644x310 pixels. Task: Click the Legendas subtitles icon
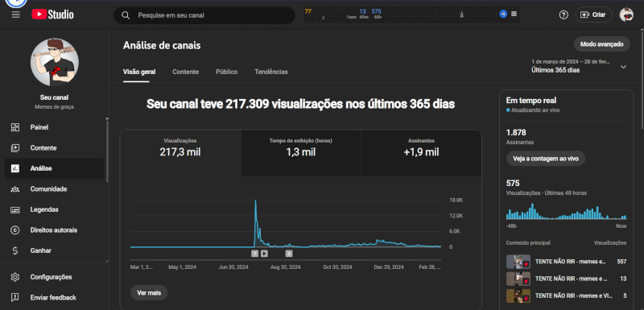(15, 209)
